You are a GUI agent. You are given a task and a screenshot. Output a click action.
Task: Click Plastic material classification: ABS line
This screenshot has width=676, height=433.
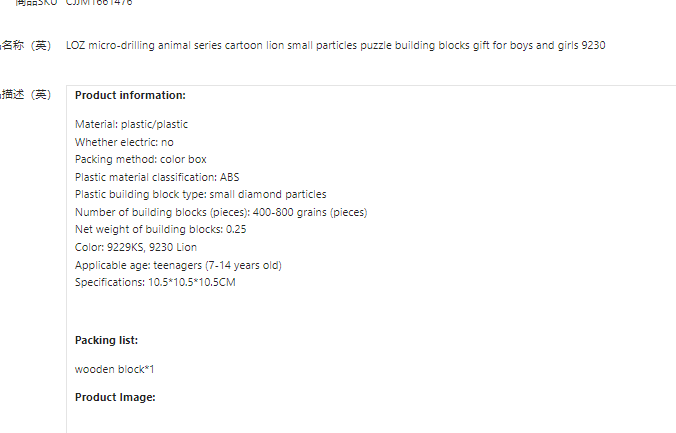(x=157, y=177)
